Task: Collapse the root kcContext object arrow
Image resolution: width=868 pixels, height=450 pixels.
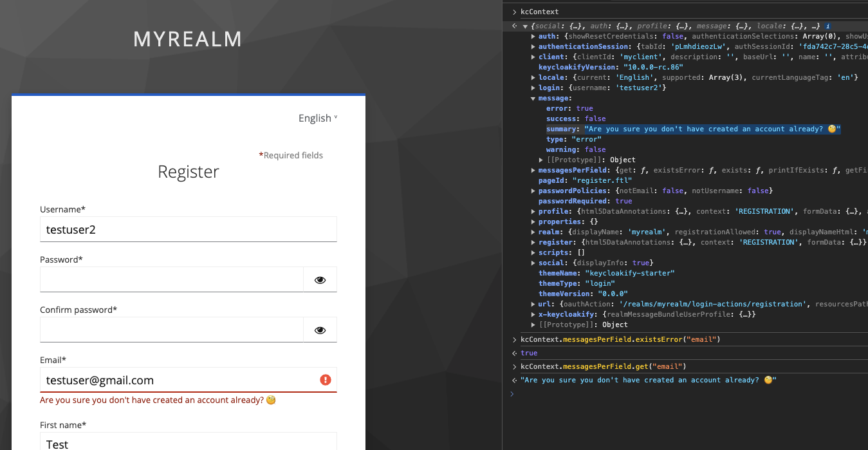Action: [x=525, y=26]
